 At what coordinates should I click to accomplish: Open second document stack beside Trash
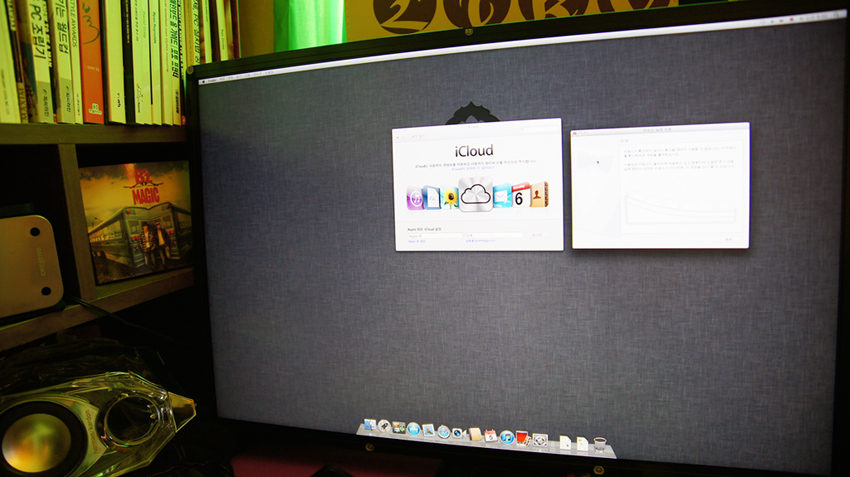tap(582, 444)
